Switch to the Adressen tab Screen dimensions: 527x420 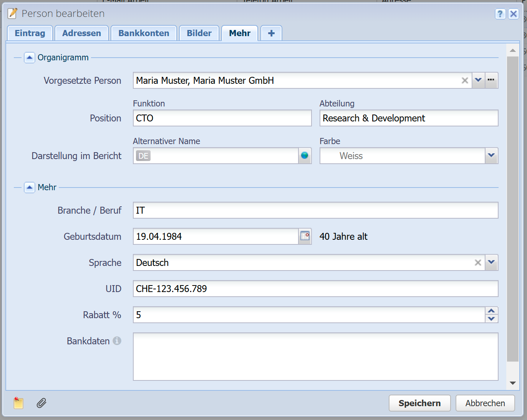click(81, 33)
